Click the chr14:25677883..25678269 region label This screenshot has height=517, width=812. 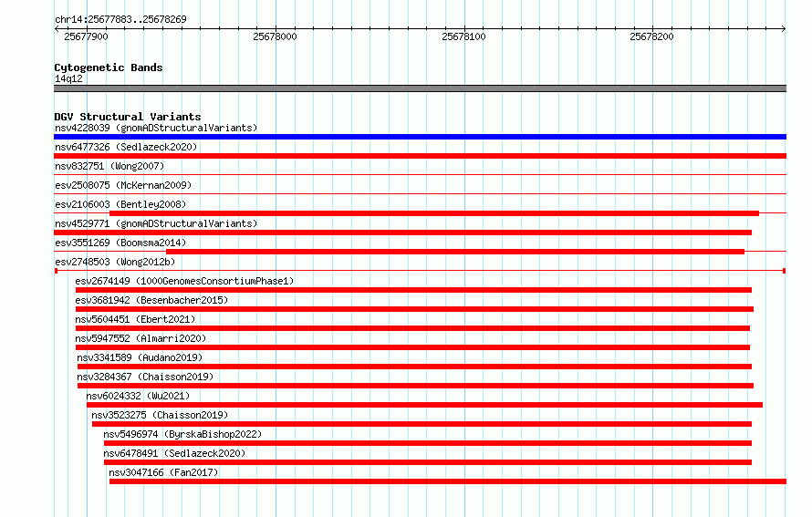click(x=120, y=19)
